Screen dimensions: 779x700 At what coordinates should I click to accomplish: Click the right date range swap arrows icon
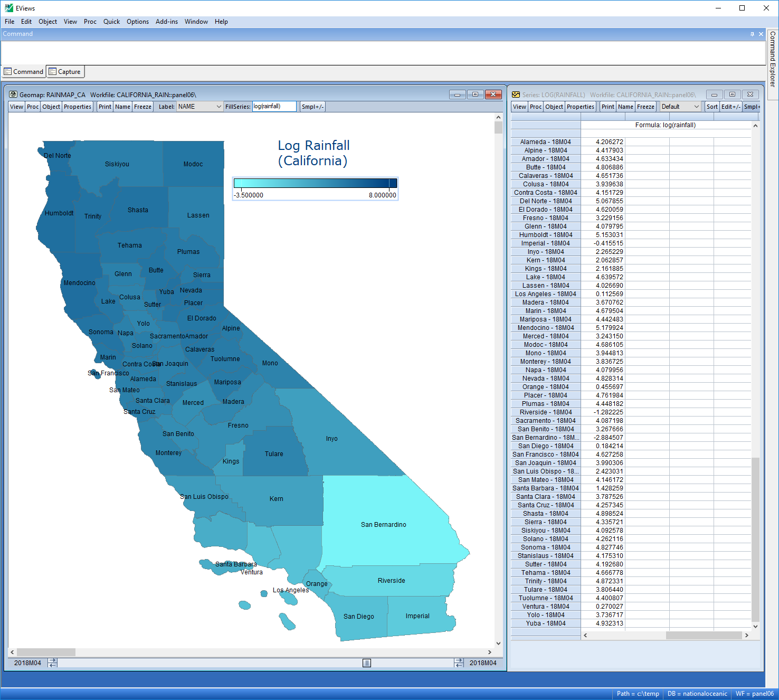(x=459, y=663)
